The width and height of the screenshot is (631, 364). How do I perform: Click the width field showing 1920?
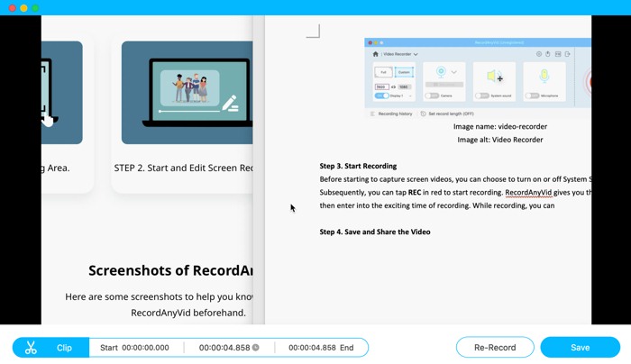coord(382,86)
